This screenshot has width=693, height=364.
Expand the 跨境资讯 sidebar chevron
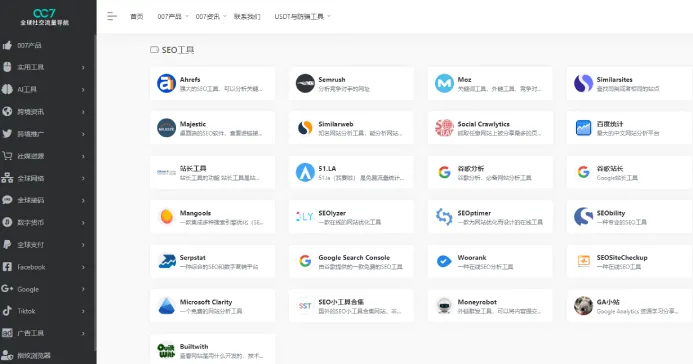[x=83, y=112]
